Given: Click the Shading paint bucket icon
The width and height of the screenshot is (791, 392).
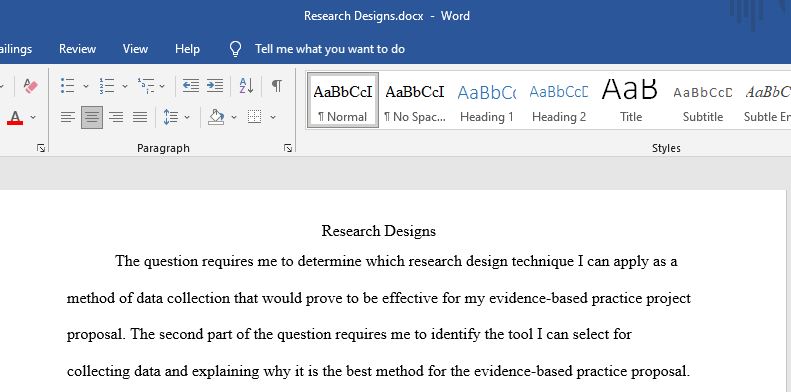Looking at the screenshot, I should pos(216,117).
